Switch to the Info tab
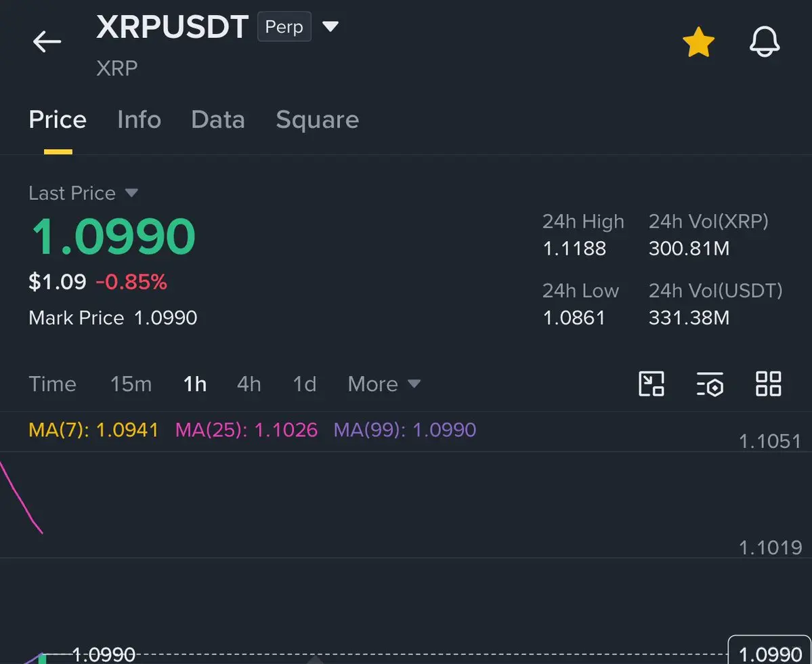Screen dimensions: 812x664 tap(139, 120)
